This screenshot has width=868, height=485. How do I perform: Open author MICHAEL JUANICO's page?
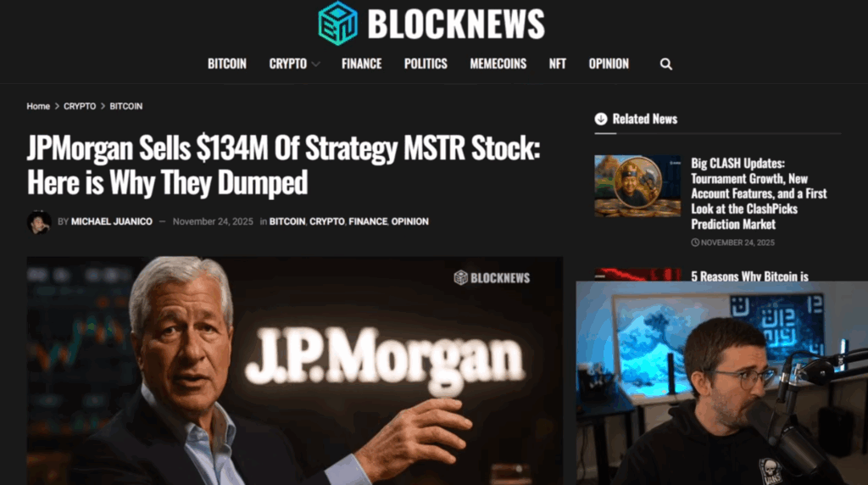(111, 221)
